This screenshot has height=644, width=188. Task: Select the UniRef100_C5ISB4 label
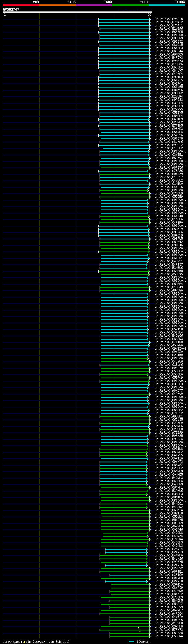click(x=169, y=333)
